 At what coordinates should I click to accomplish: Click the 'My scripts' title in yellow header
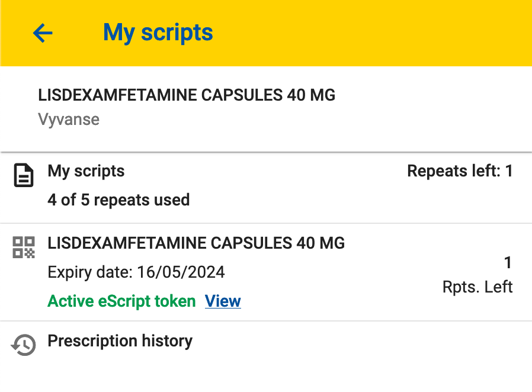158,33
